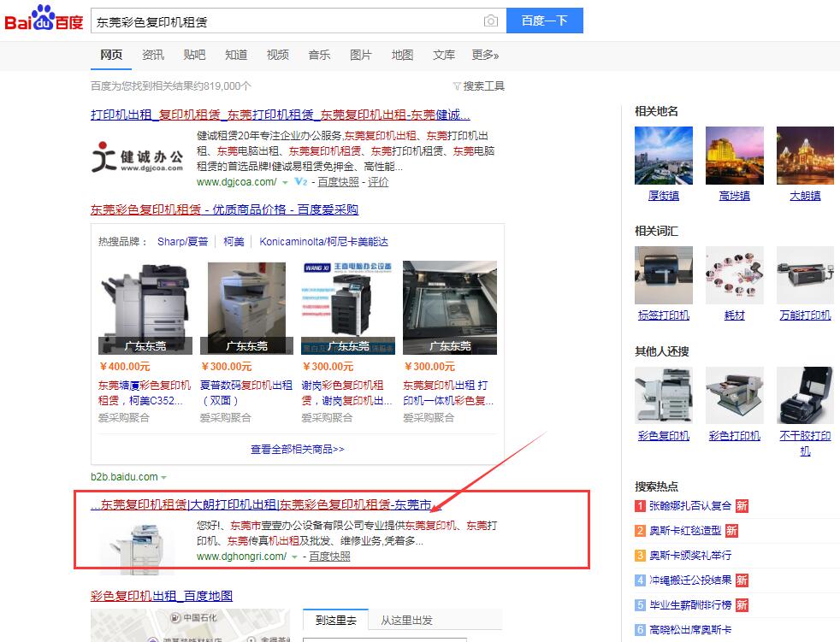The height and width of the screenshot is (642, 840).
Task: Open 查看全部相关商品>> link
Action: (297, 449)
